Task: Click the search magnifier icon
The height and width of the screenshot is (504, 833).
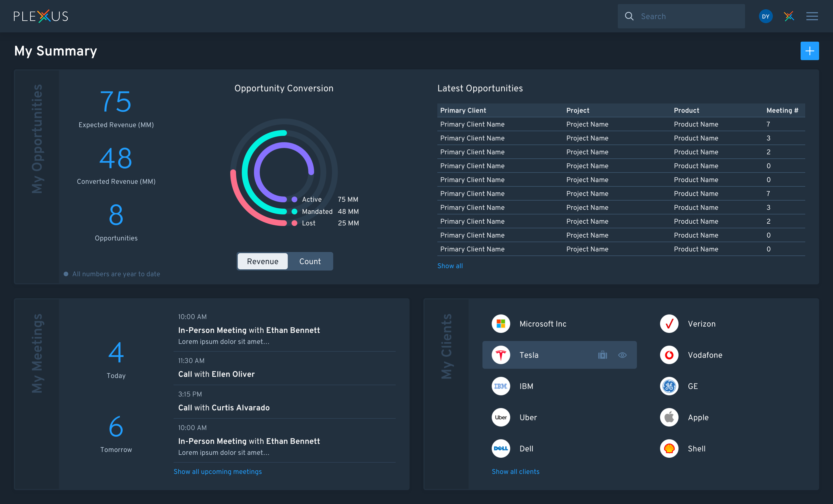Action: coord(629,16)
